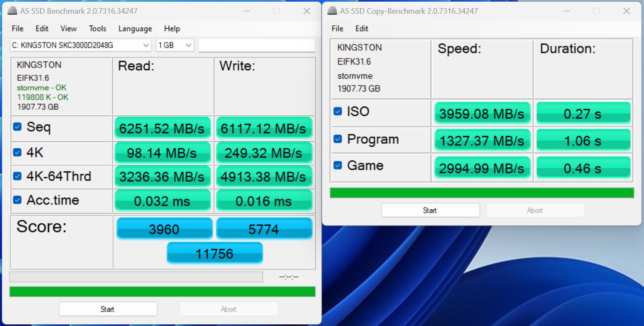Open File menu in AS SSD Benchmark
Image resolution: width=644 pixels, height=326 pixels.
(18, 29)
